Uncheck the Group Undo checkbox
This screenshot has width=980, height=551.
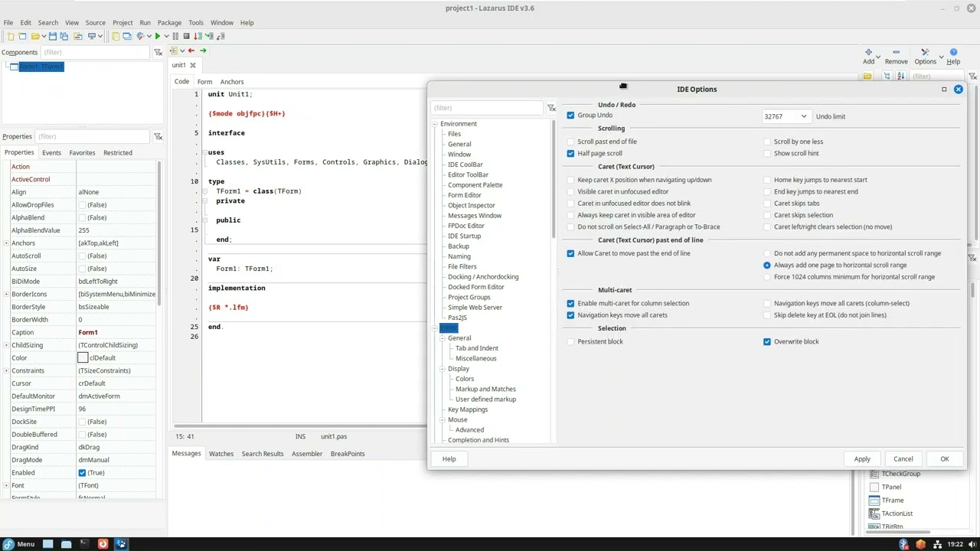pyautogui.click(x=570, y=116)
